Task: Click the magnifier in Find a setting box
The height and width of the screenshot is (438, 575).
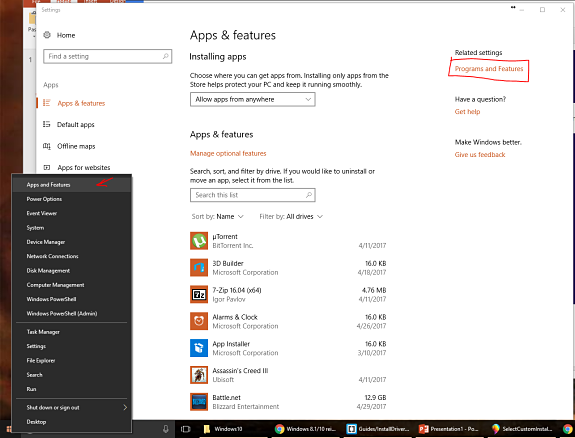Action: [165, 56]
